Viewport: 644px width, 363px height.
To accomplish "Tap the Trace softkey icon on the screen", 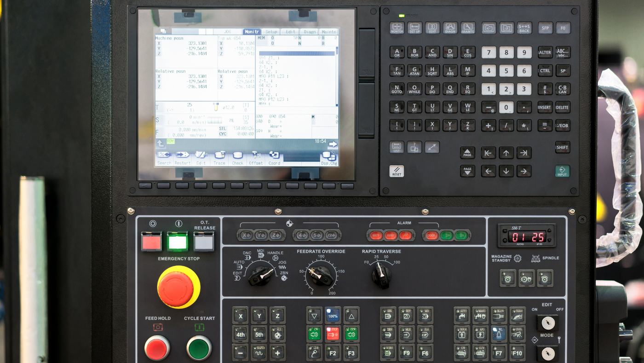I will click(x=219, y=155).
